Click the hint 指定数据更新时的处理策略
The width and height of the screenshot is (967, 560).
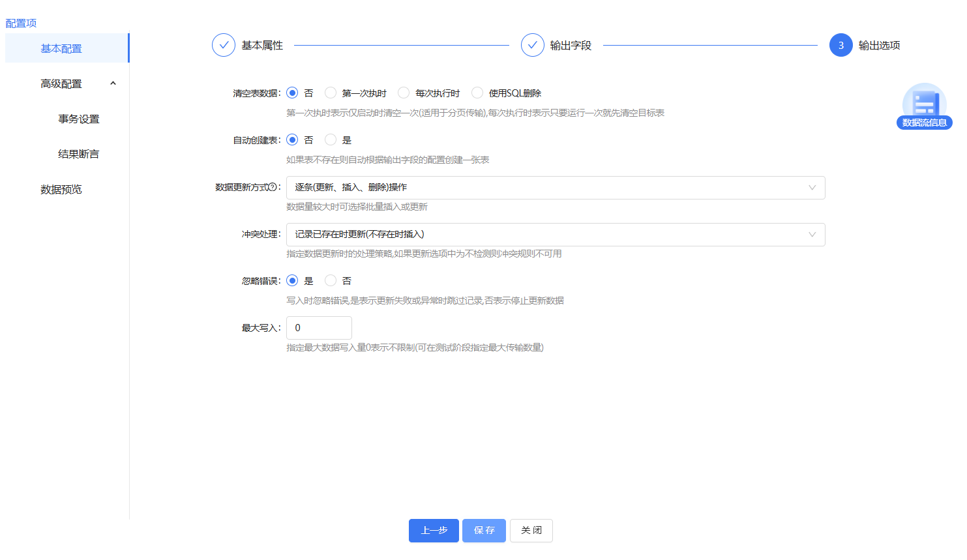point(424,254)
